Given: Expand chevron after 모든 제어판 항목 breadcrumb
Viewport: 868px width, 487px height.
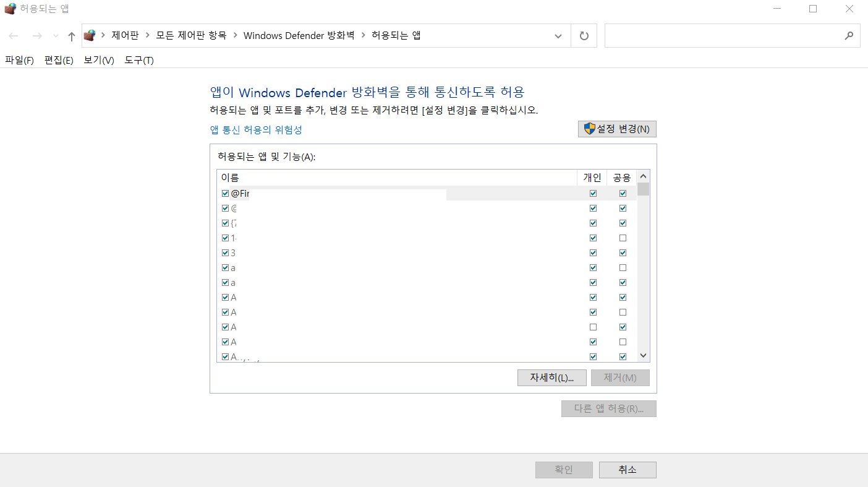Looking at the screenshot, I should [x=236, y=36].
